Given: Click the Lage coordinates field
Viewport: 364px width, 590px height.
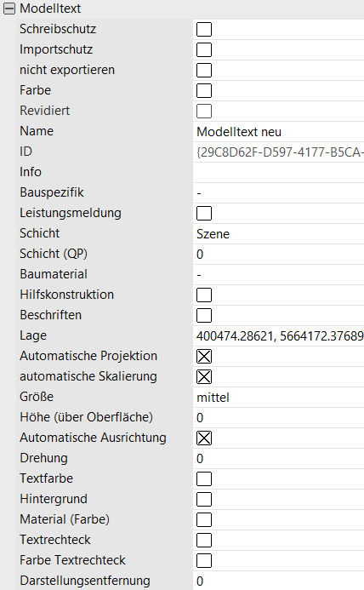Looking at the screenshot, I should tap(278, 335).
